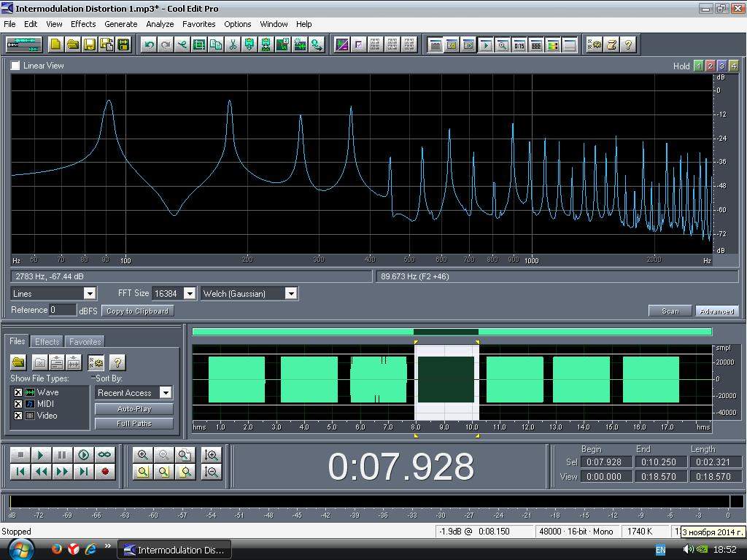This screenshot has width=747, height=560.
Task: Open the Welch (Gaussian) window dropdown
Action: coord(291,293)
